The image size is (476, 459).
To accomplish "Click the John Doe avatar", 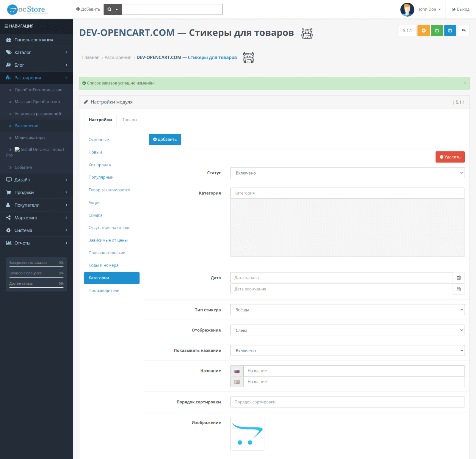I will pyautogui.click(x=407, y=10).
